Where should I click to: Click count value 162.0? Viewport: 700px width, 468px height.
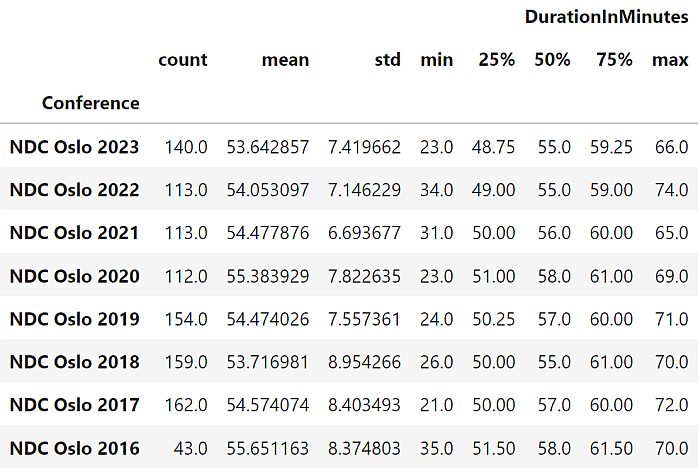coord(186,405)
